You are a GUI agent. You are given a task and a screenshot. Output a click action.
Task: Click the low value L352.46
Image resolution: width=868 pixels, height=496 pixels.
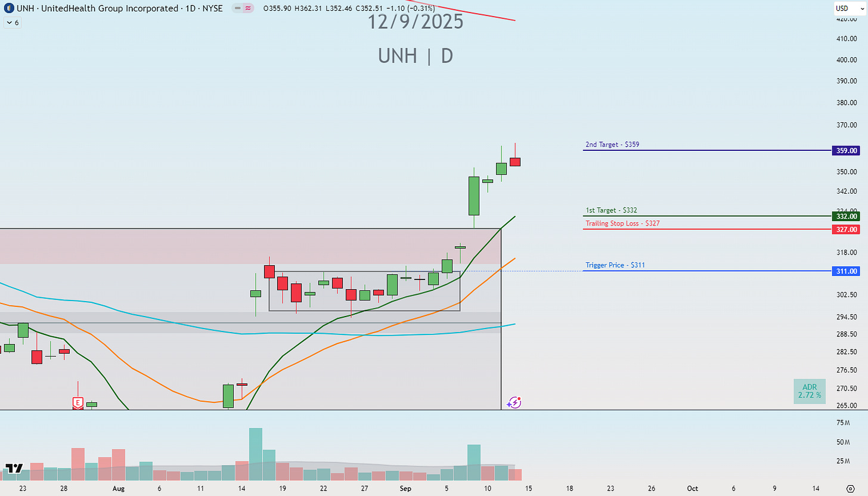click(x=340, y=8)
